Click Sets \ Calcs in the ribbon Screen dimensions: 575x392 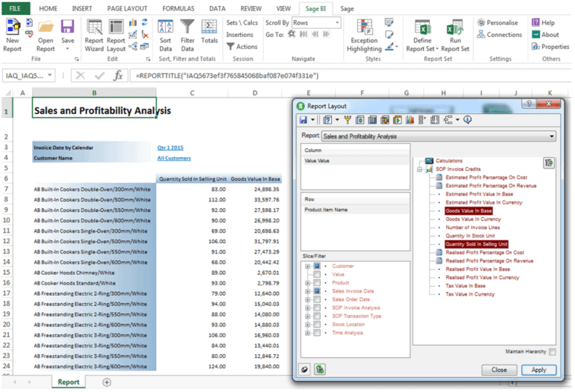point(242,23)
